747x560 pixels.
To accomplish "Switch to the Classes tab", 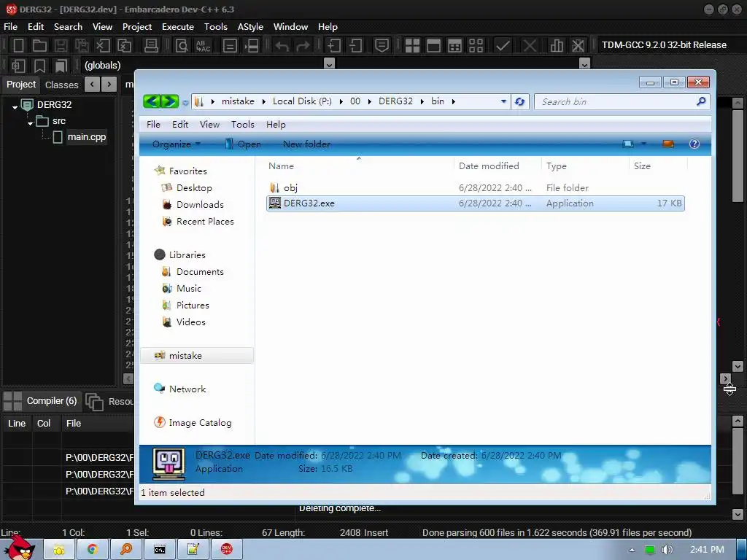I will click(61, 85).
